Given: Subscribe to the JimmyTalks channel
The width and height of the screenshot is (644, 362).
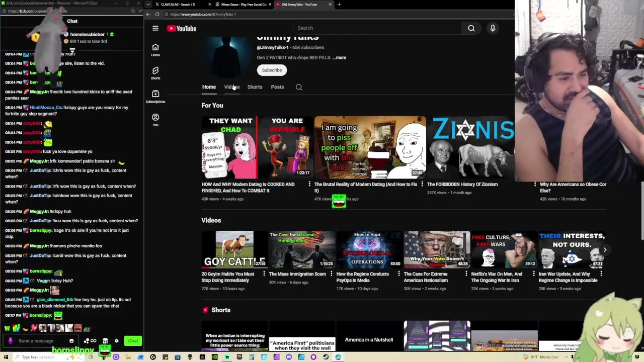Looking at the screenshot, I should tap(272, 70).
